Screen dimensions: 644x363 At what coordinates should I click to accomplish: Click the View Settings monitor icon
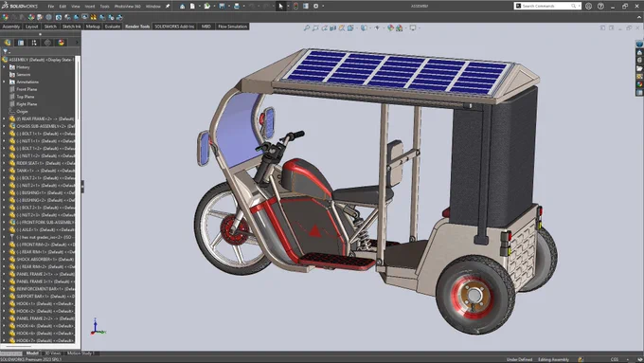413,27
